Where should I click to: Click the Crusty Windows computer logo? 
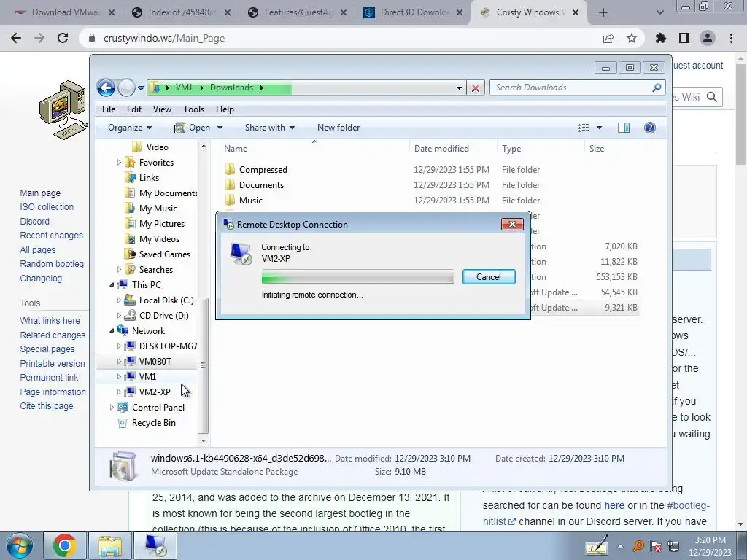(x=64, y=110)
